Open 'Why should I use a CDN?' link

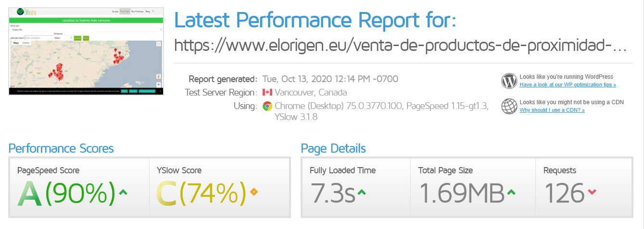[x=552, y=110]
